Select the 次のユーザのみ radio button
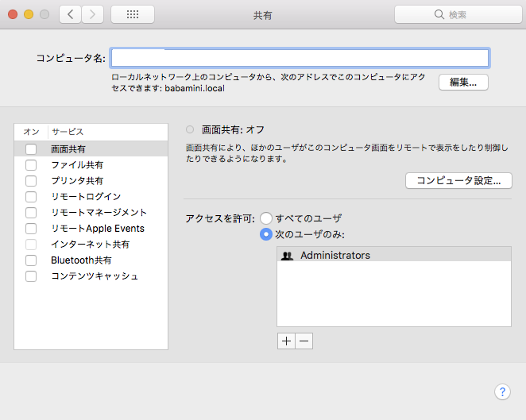Viewport: 526px width, 420px height. (x=266, y=234)
